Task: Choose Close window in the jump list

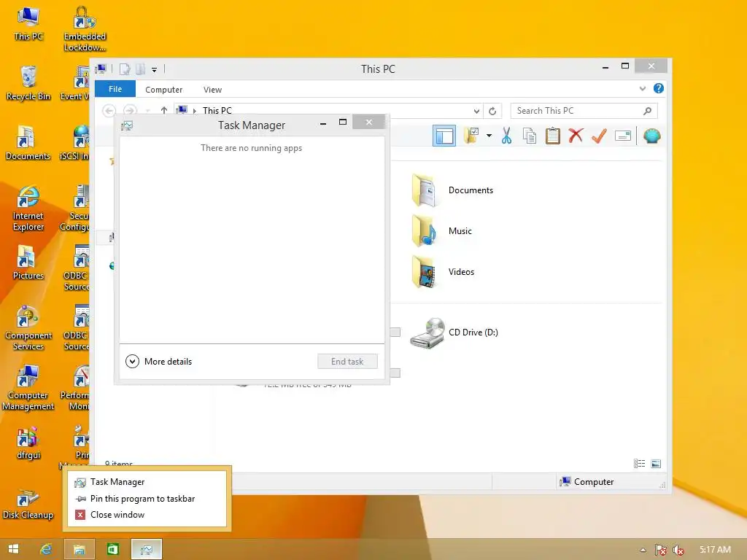Action: coord(147,515)
